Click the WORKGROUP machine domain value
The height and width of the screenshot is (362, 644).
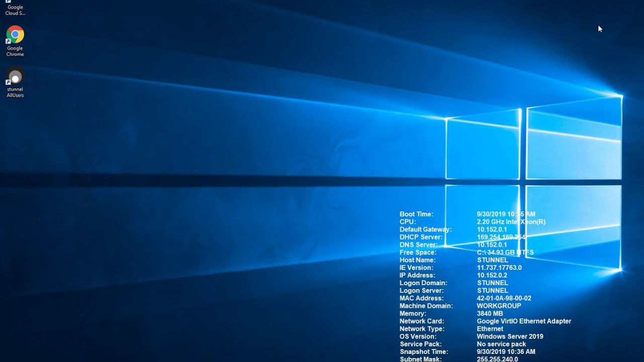[499, 306]
